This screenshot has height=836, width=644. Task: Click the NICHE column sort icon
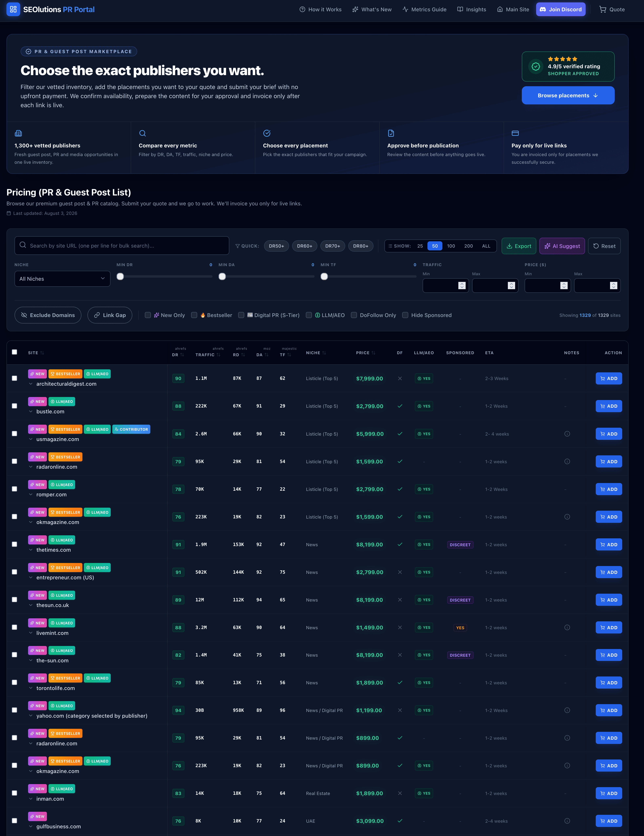[x=324, y=353]
